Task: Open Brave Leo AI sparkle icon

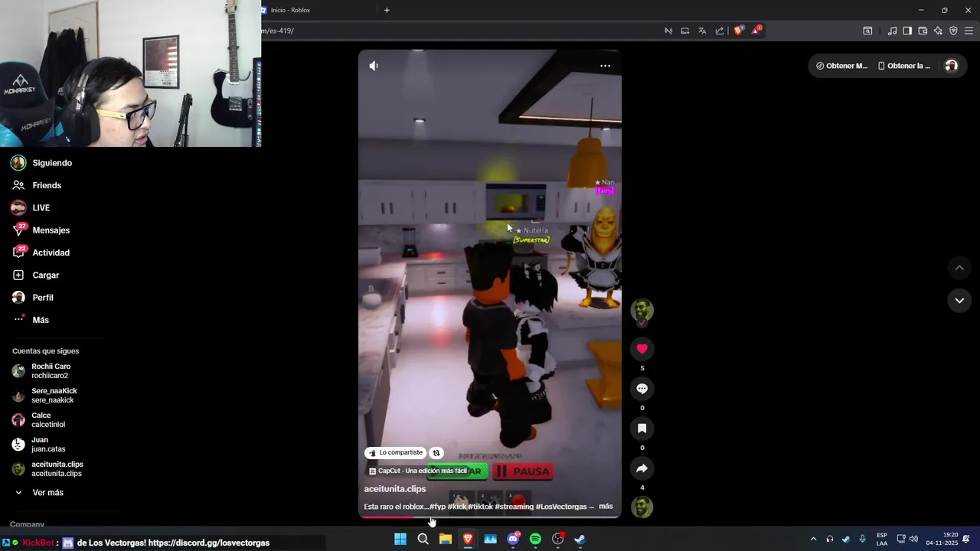Action: click(x=938, y=31)
